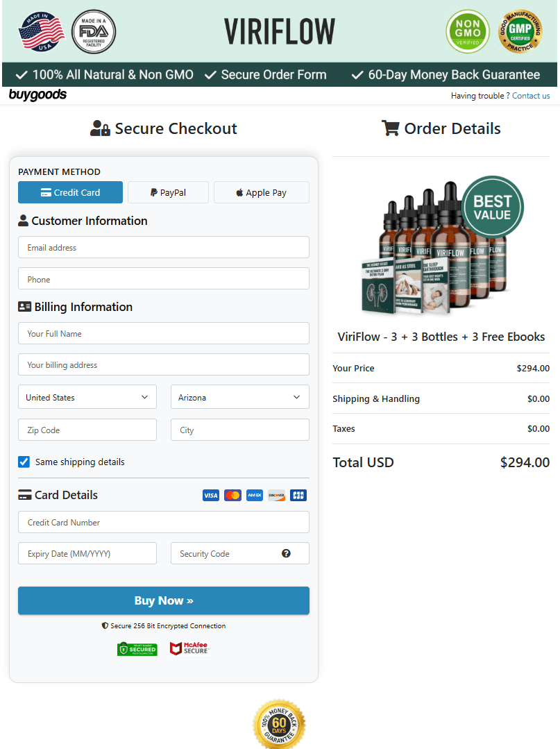
Task: Click the buygoods logo
Action: [x=37, y=95]
